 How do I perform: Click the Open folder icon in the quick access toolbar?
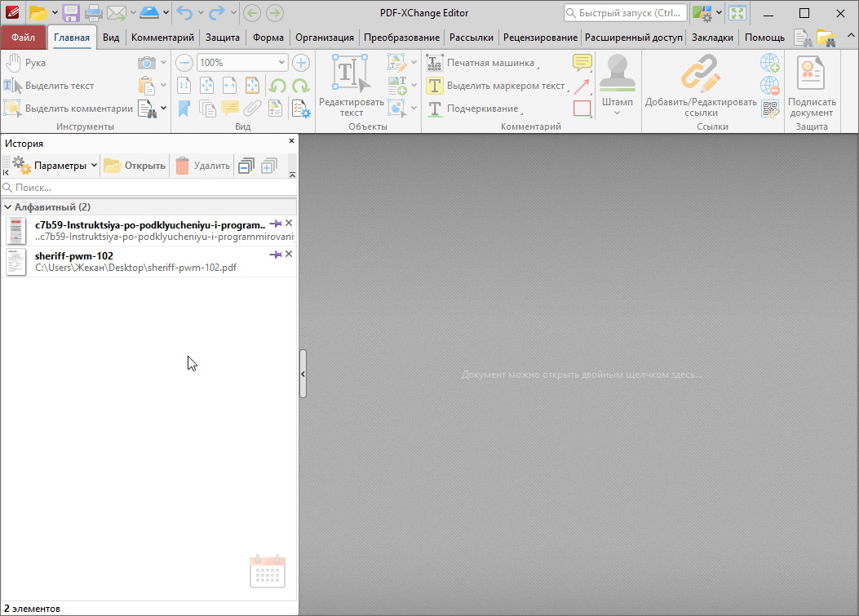[x=38, y=12]
